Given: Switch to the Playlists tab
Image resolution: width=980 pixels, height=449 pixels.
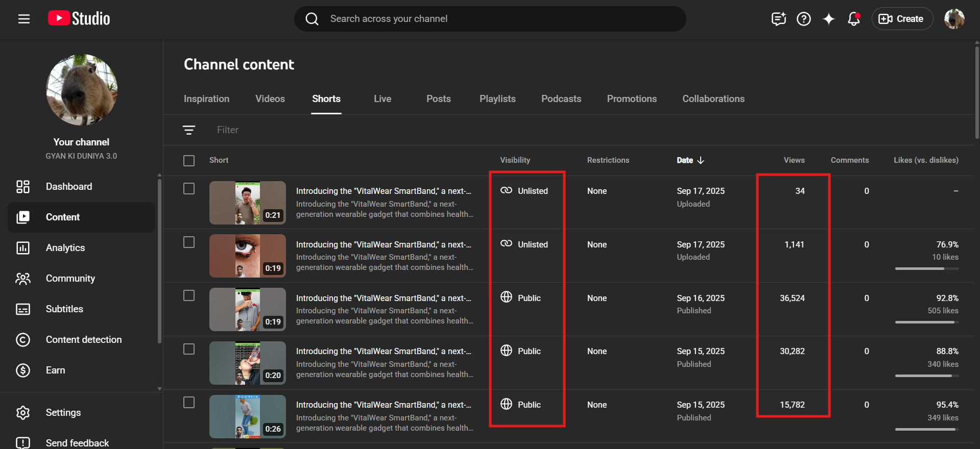Looking at the screenshot, I should pyautogui.click(x=497, y=99).
